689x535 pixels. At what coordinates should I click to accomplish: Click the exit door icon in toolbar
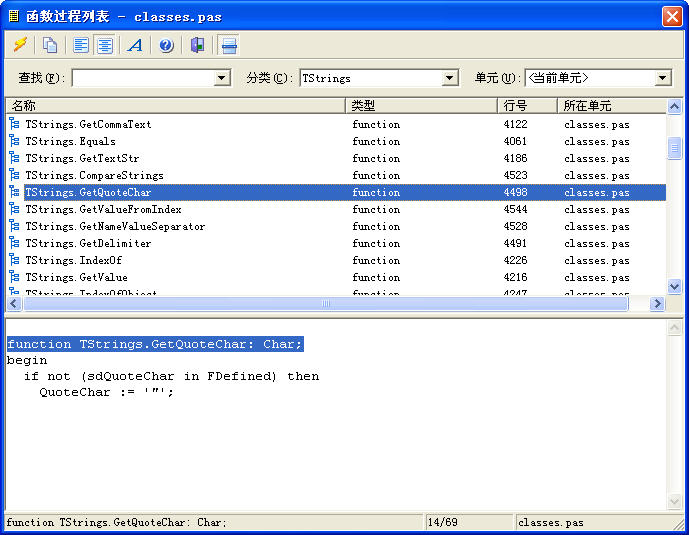tap(197, 45)
